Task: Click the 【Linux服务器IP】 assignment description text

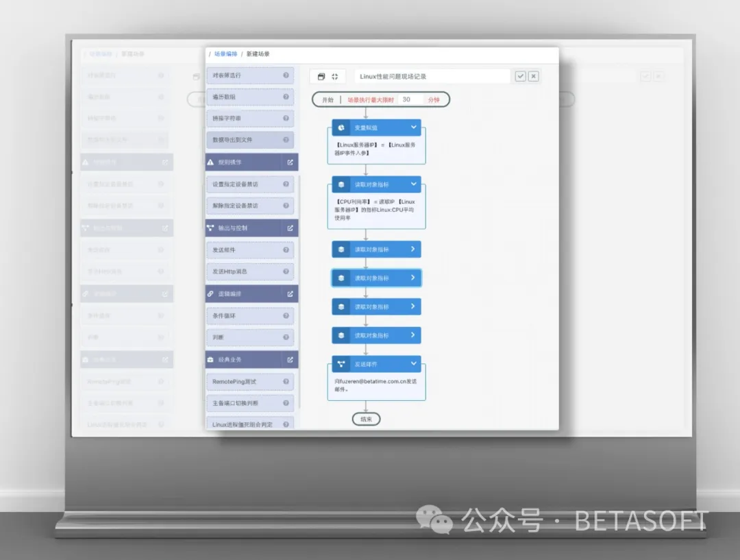Action: (375, 149)
